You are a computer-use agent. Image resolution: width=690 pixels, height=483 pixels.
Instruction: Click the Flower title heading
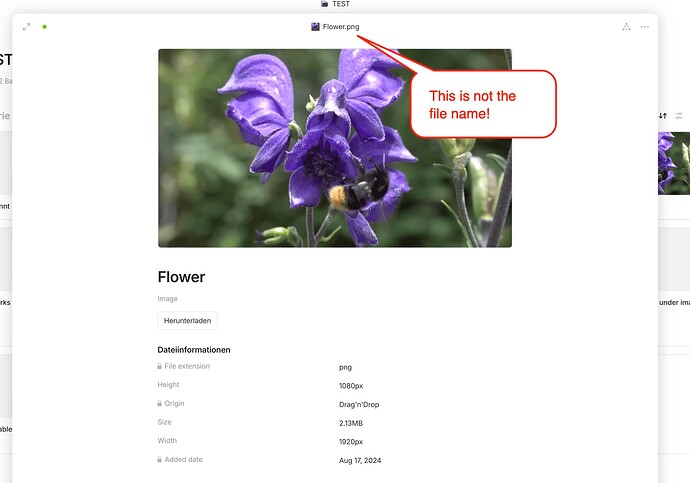(181, 277)
